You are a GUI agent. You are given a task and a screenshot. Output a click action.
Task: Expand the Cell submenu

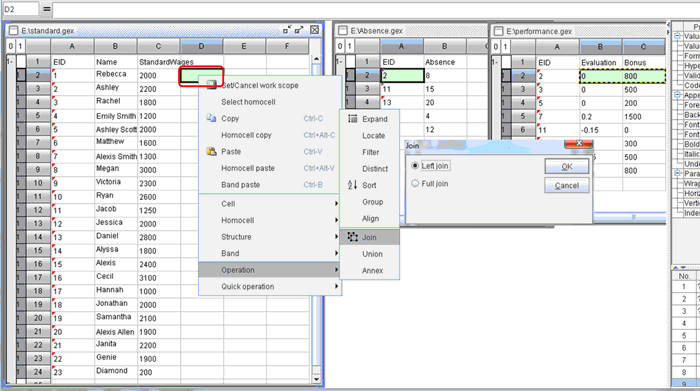270,204
